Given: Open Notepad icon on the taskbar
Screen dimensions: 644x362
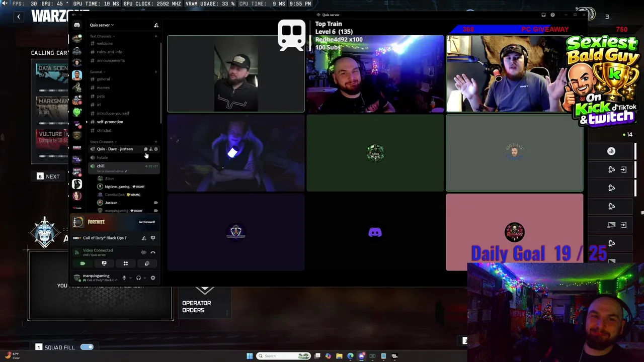Looking at the screenshot, I should [x=383, y=356].
